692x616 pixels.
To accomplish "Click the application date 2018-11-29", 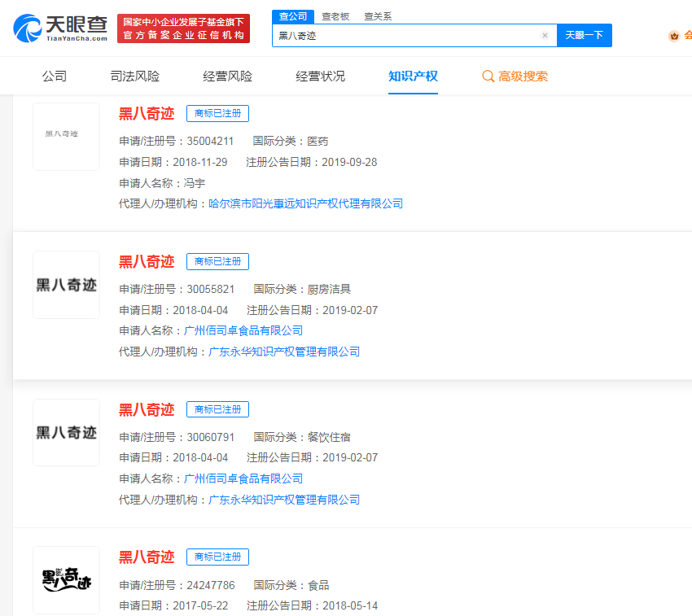I will click(x=200, y=163).
